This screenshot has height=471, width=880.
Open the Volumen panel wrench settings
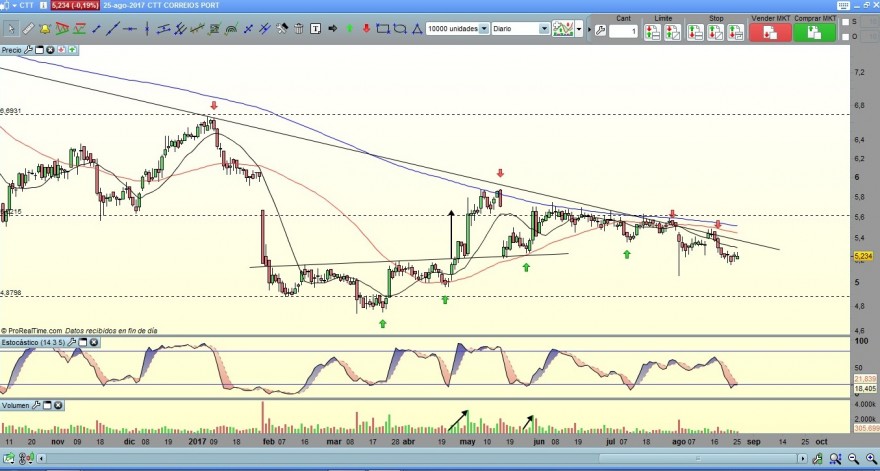(x=36, y=405)
